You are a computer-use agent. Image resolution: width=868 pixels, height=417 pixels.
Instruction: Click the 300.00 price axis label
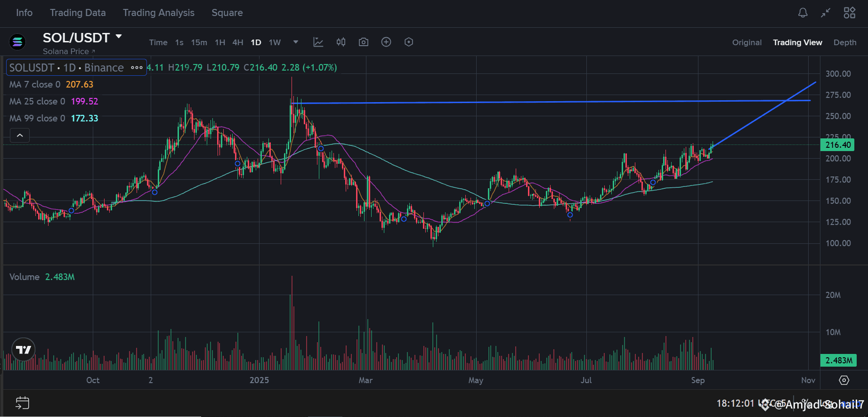tap(838, 74)
